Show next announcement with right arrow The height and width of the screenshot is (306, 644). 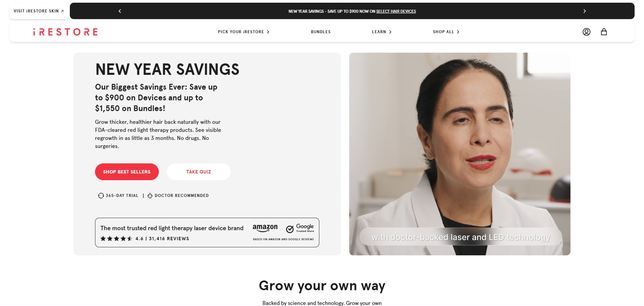tap(585, 11)
